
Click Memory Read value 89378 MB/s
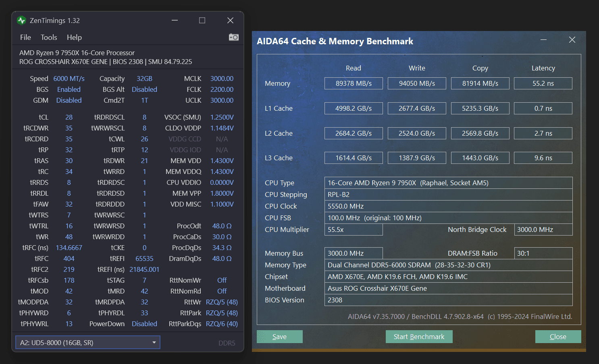[x=354, y=83]
